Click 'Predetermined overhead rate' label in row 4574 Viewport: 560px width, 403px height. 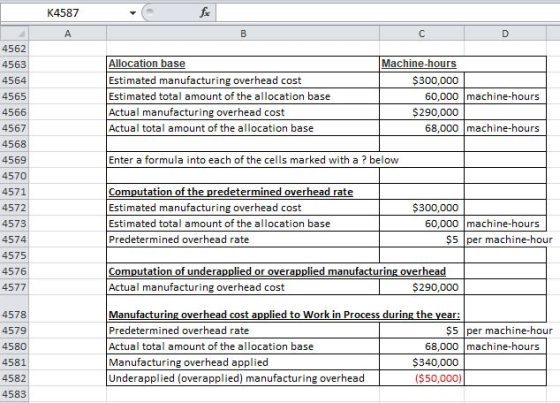[243, 239]
